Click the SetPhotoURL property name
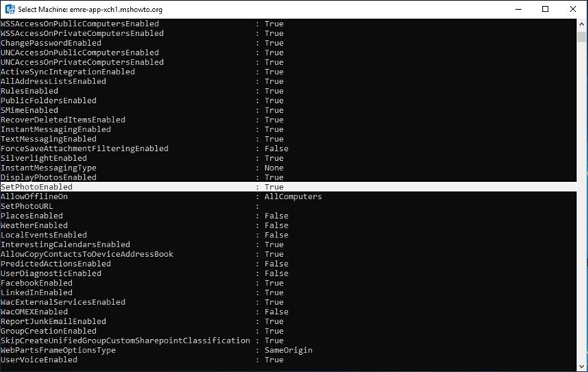 pos(26,206)
